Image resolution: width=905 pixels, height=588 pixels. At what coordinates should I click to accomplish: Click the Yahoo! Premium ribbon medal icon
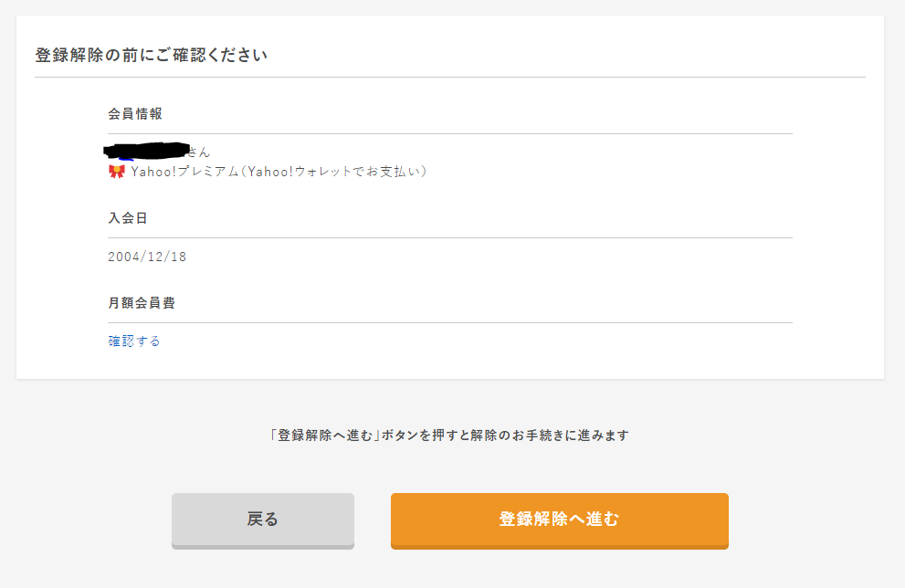click(117, 172)
